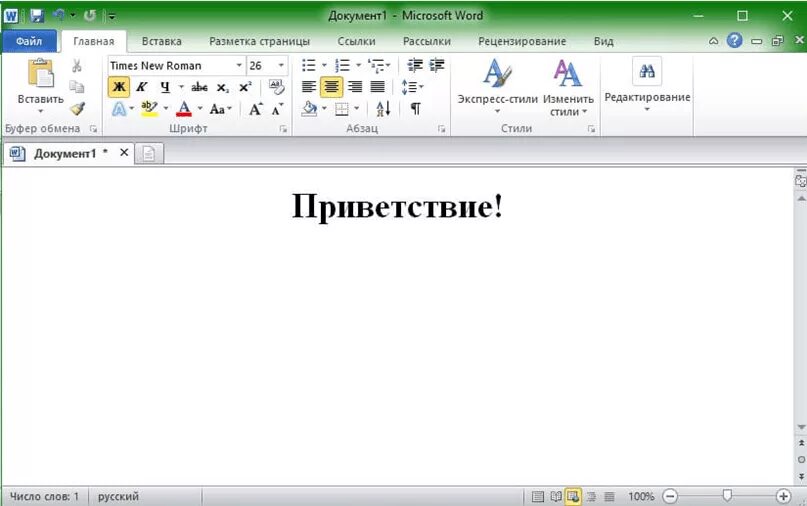Toggle Italic formatting button
This screenshot has width=807, height=506.
click(142, 87)
